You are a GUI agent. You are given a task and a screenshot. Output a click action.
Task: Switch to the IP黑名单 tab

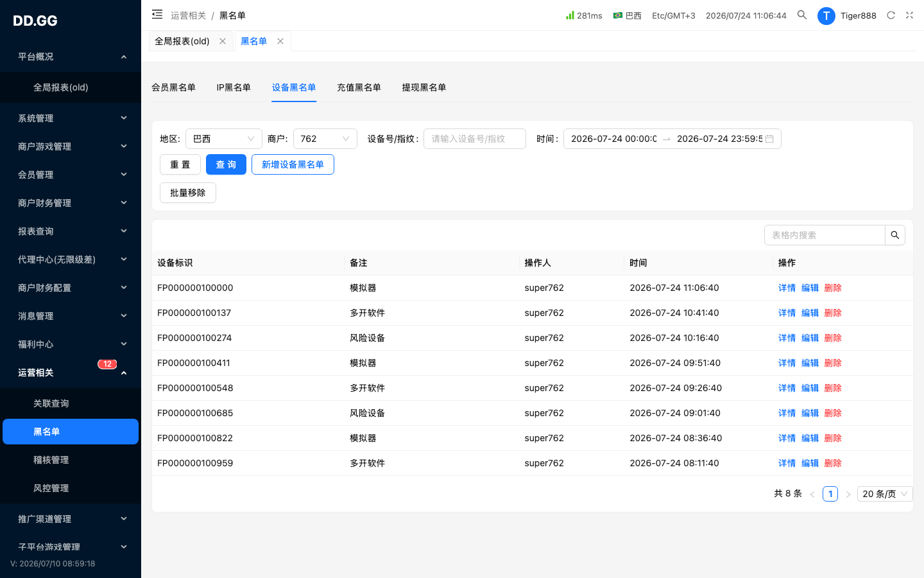point(234,87)
